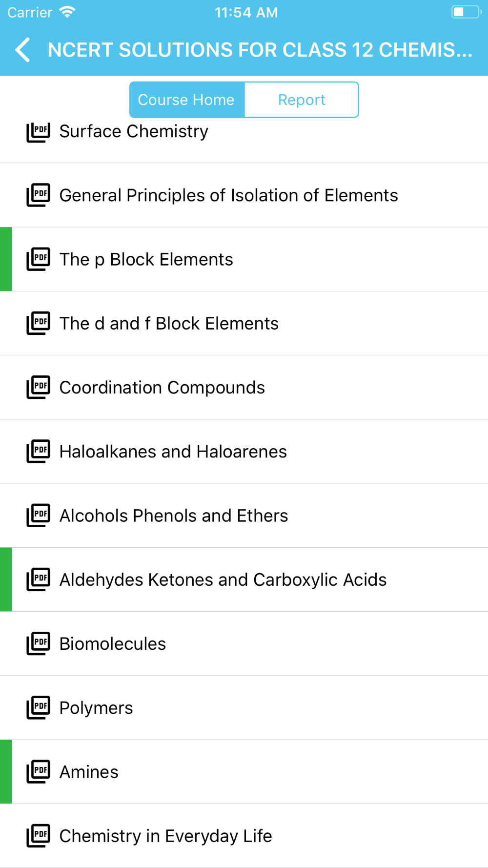Open General Principles of Isolation of Elements

click(x=244, y=195)
